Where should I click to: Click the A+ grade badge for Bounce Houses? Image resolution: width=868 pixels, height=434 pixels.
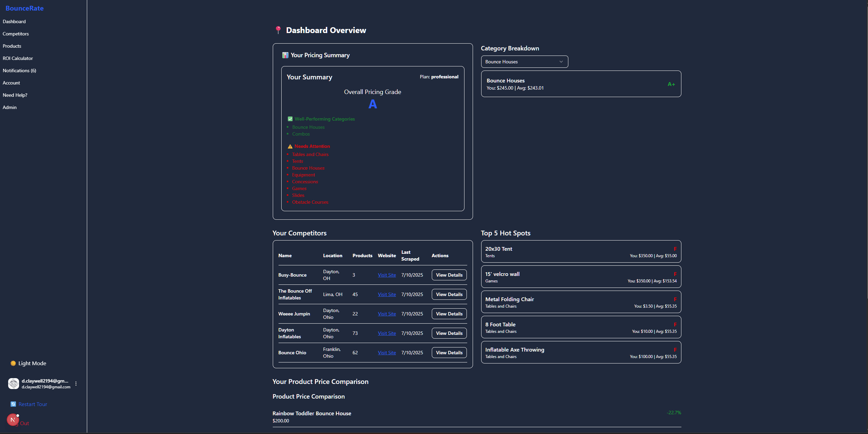pos(671,84)
